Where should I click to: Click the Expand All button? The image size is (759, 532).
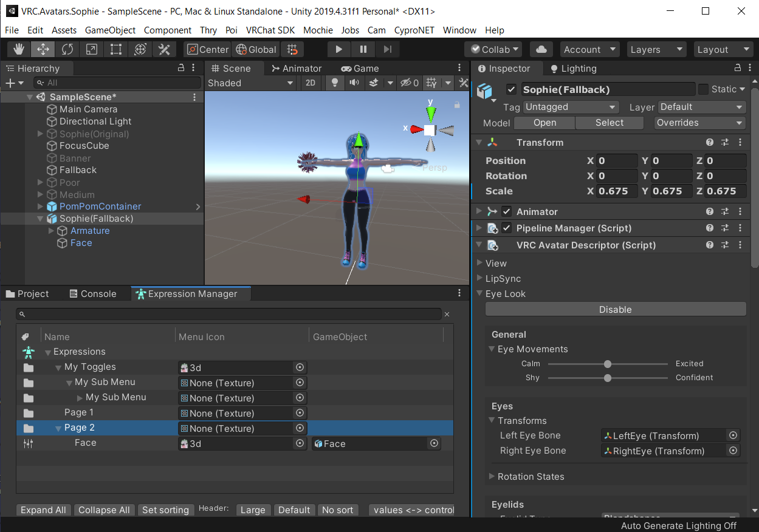(43, 510)
